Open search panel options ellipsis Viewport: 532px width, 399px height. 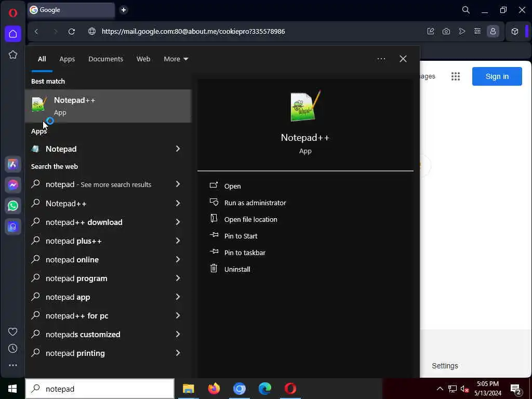(x=381, y=59)
